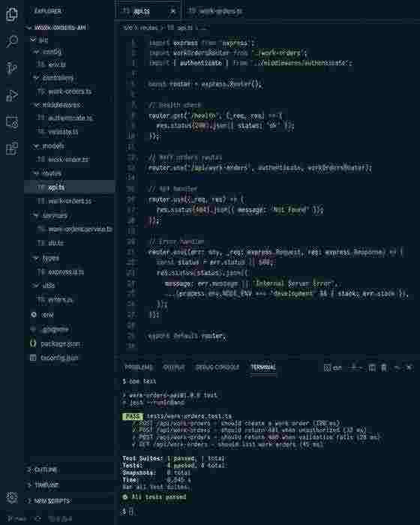
Task: Open work-order.ts under models
Action: [x=69, y=159]
